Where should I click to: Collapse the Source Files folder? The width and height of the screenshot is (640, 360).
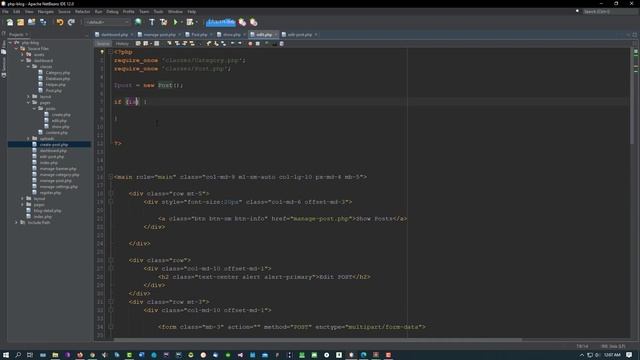(17, 49)
